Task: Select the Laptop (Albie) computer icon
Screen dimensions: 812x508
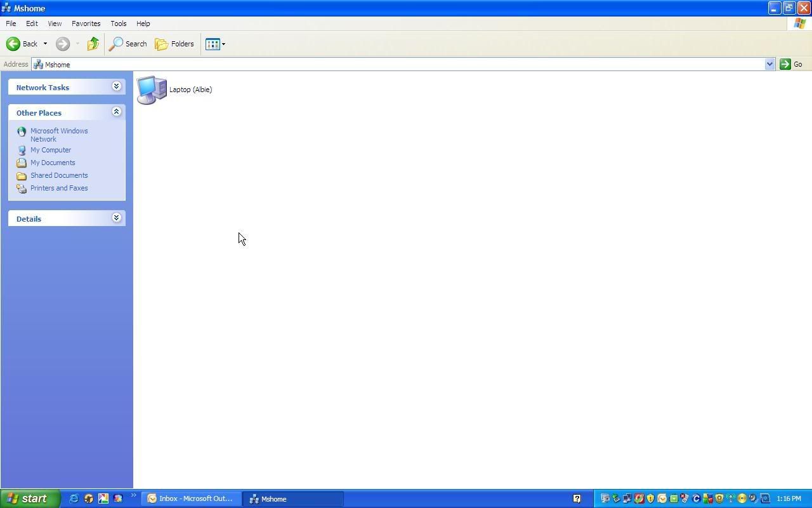Action: pos(152,90)
